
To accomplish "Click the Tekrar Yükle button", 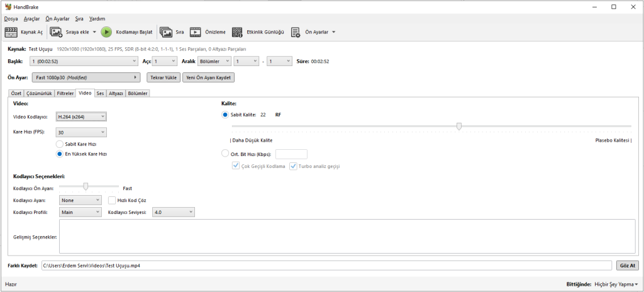I will pyautogui.click(x=164, y=78).
